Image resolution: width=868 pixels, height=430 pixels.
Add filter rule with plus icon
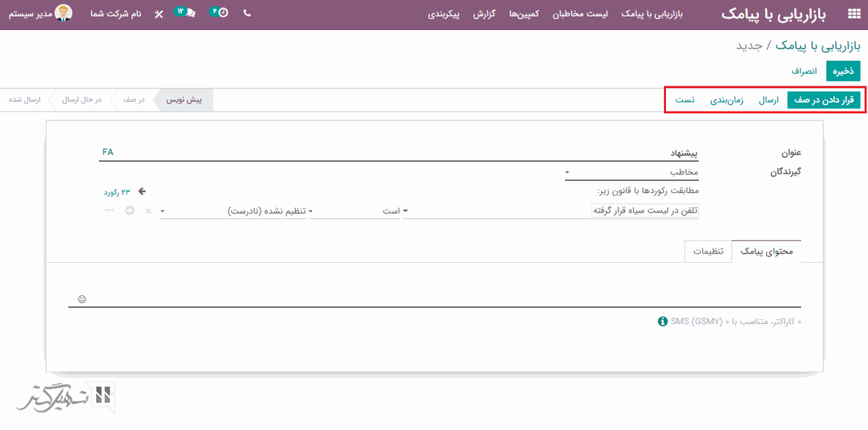click(x=130, y=210)
